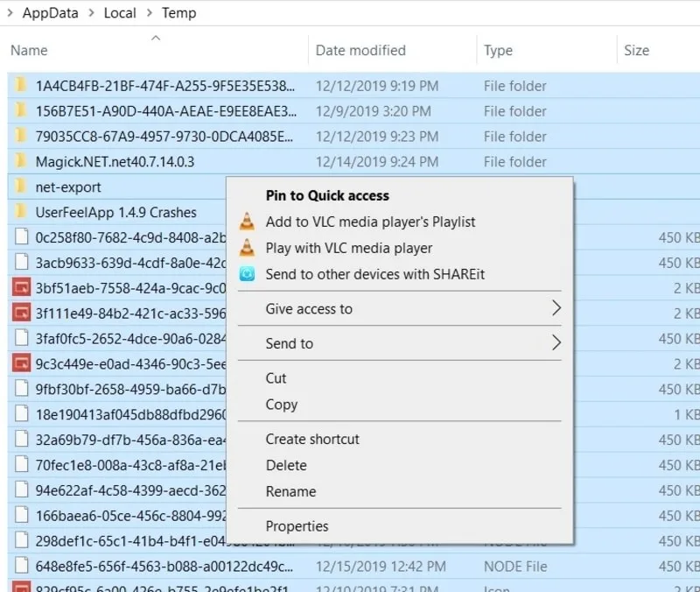
Task: Select folder name Magick.NET.net40.7.14.0.3
Action: point(115,161)
